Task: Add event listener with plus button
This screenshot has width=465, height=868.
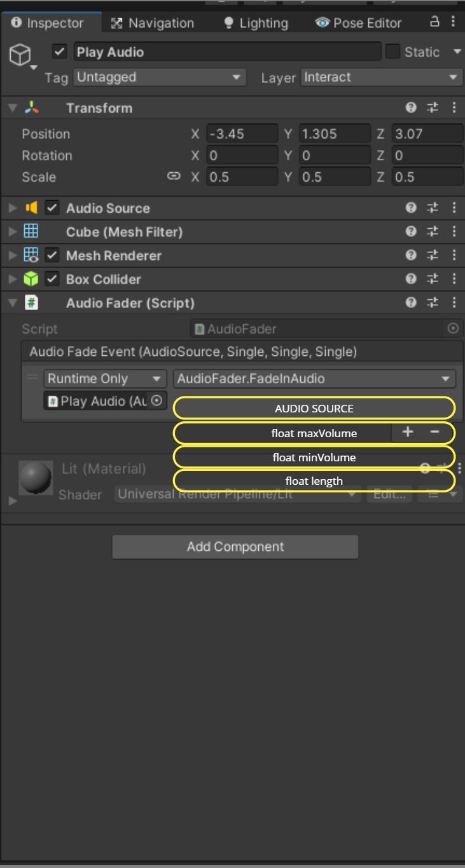Action: (408, 432)
